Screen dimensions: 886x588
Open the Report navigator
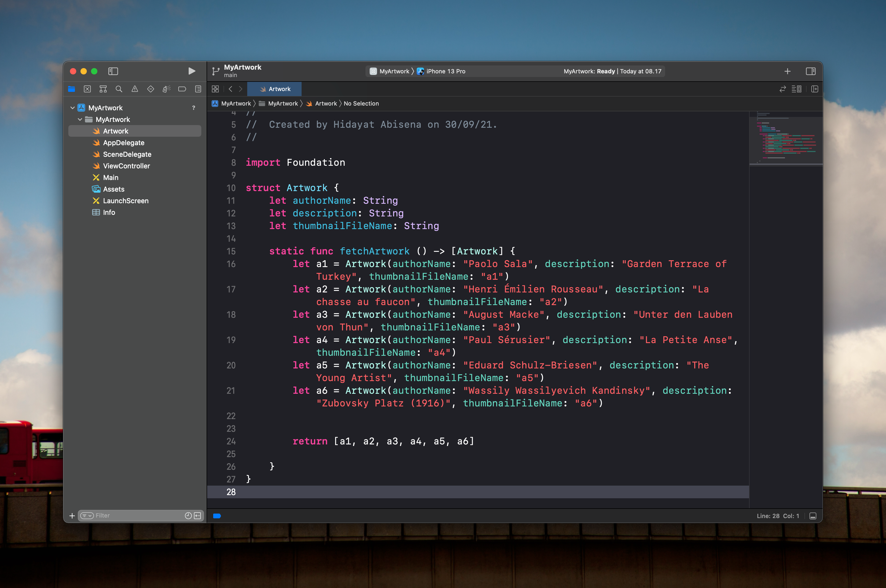click(198, 89)
